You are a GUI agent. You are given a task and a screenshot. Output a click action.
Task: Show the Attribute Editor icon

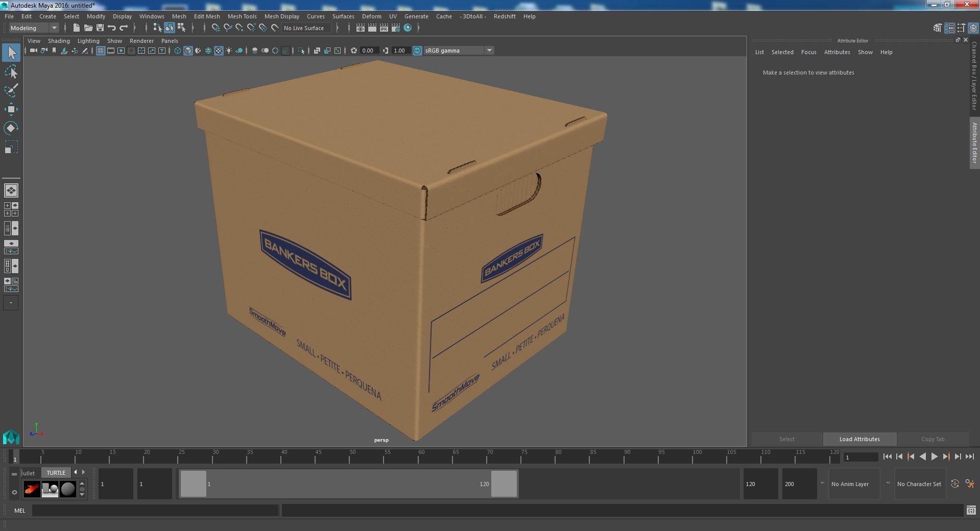click(949, 28)
